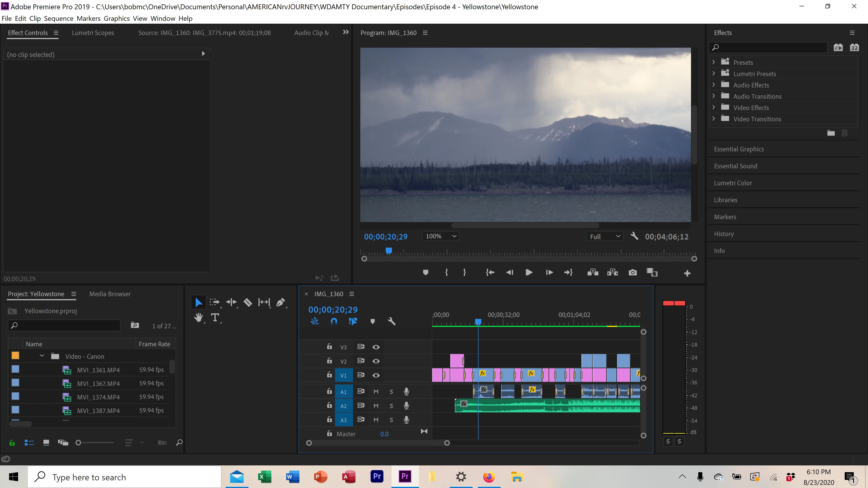Screen dimensions: 868x488
Task: Open the Lumetri Color panel
Action: pyautogui.click(x=733, y=183)
